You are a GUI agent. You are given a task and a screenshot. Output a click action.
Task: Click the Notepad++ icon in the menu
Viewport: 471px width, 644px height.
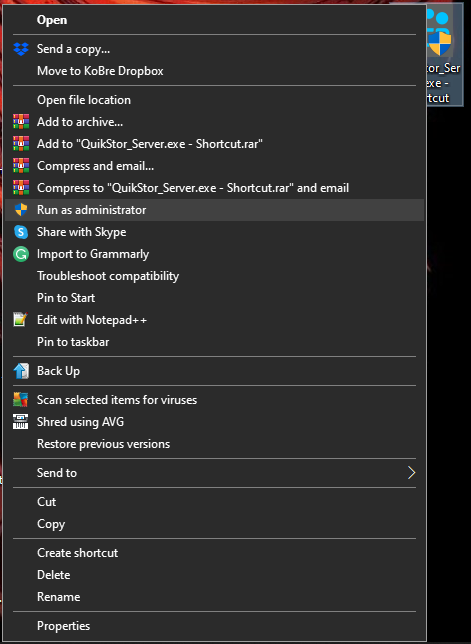click(21, 320)
